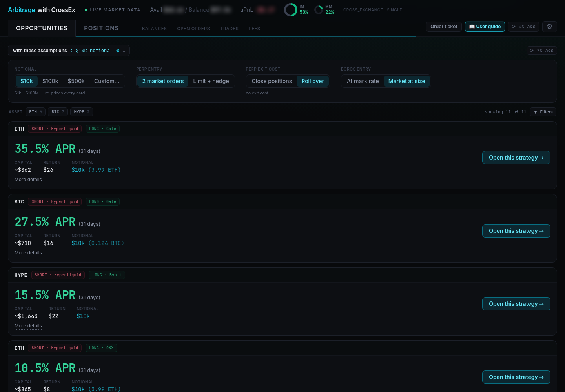
Task: Pick the Custom... notional option
Action: click(107, 81)
